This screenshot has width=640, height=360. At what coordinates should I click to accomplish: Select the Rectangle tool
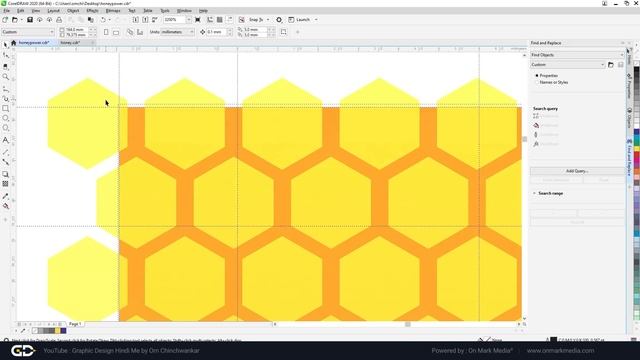tap(5, 109)
